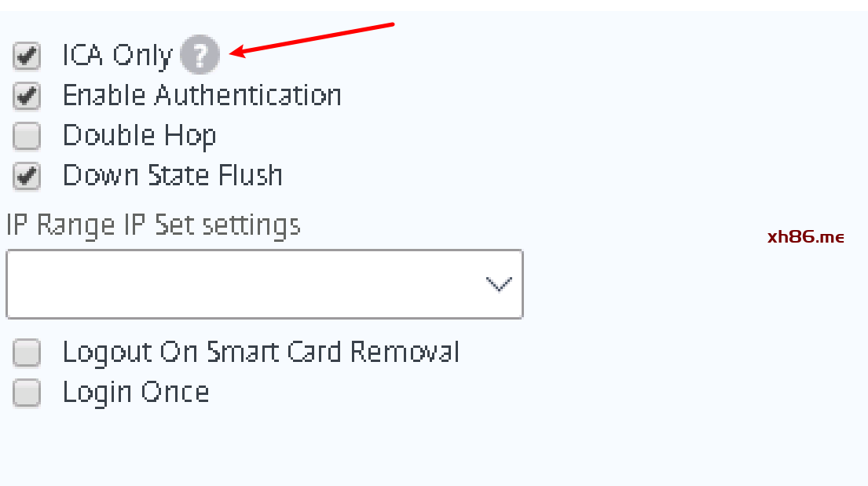Click the ICA Only help question-mark icon
The image size is (868, 486).
point(200,56)
